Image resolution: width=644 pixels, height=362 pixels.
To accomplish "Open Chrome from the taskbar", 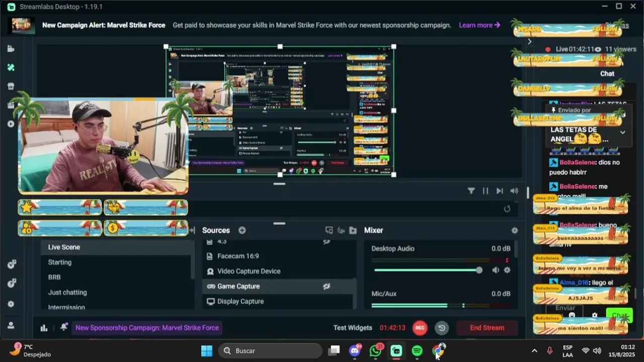I will [438, 350].
